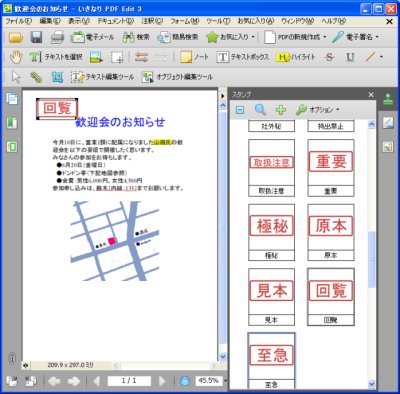
Task: Add a ノート sticky note
Action: tap(194, 57)
